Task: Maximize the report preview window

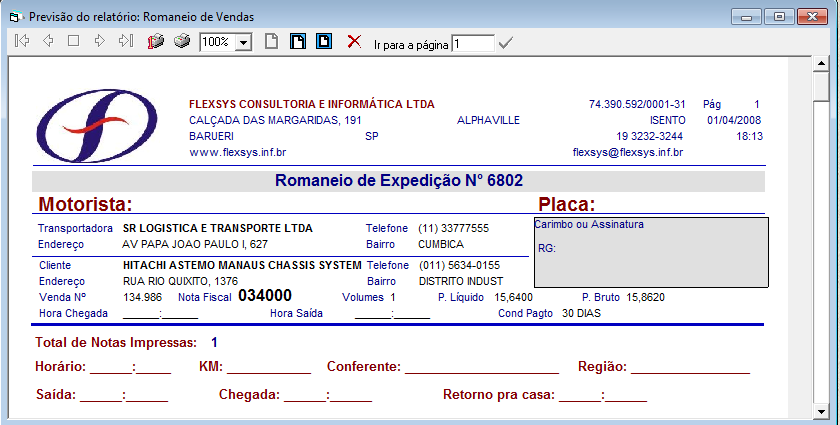Action: click(x=779, y=17)
